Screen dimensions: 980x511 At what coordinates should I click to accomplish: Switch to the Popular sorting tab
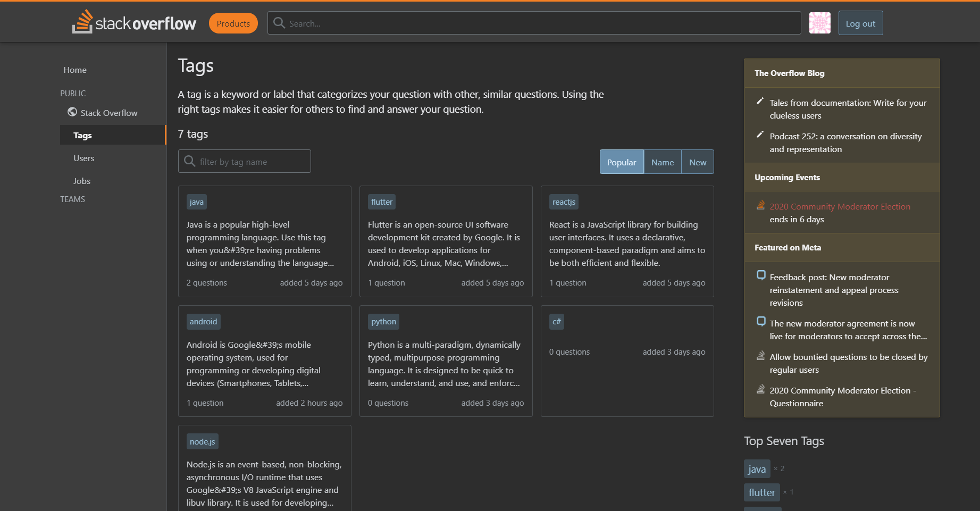click(x=621, y=162)
